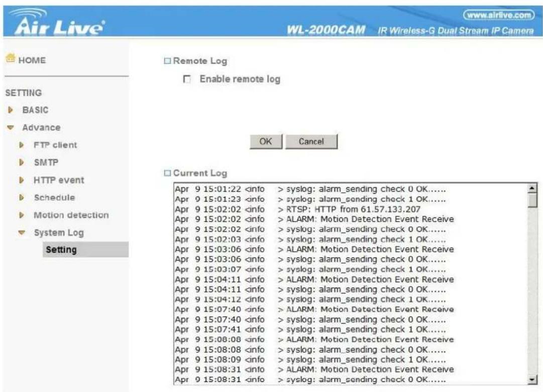Open the Motion detection page
The height and width of the screenshot is (392, 543).
[x=71, y=215]
